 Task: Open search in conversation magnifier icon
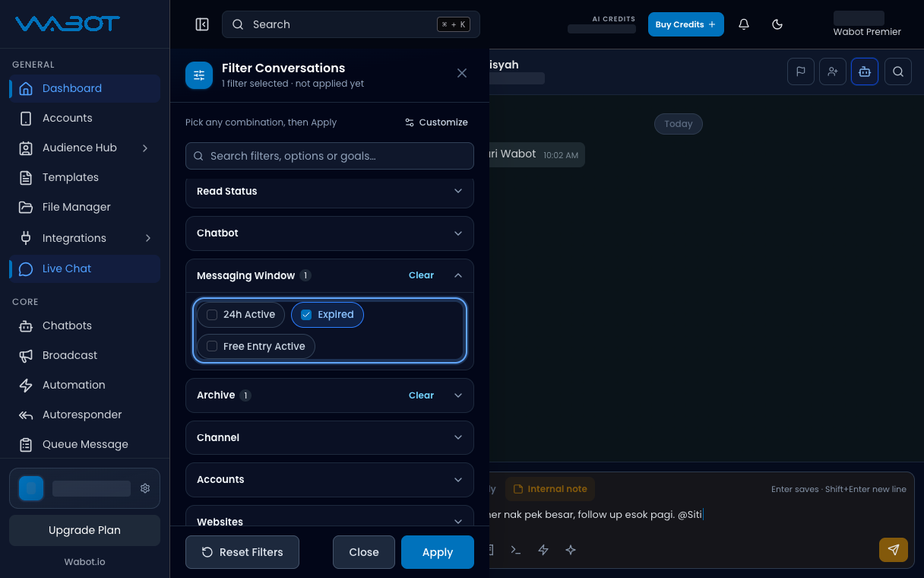coord(898,71)
